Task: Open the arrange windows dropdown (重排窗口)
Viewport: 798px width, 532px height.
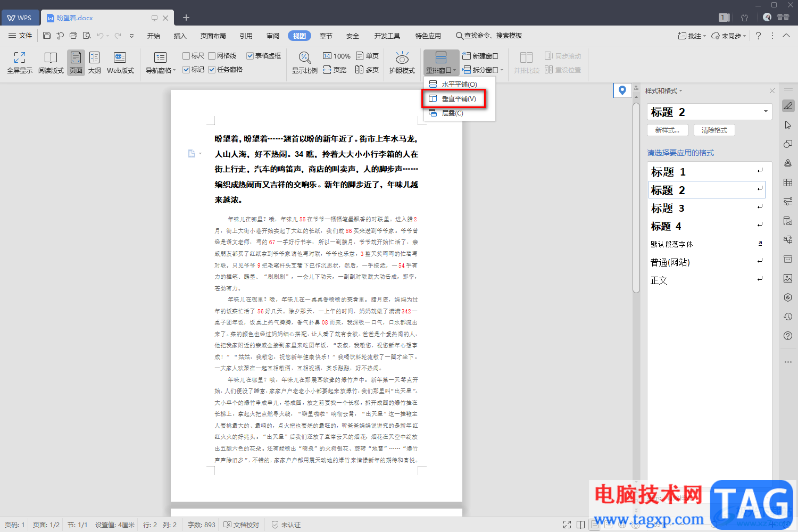Action: tap(441, 63)
